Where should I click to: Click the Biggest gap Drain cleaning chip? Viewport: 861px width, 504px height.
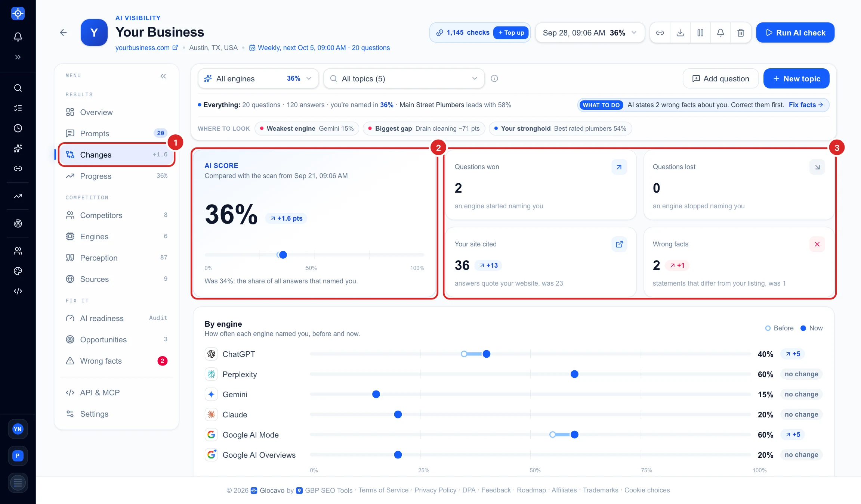tap(424, 128)
